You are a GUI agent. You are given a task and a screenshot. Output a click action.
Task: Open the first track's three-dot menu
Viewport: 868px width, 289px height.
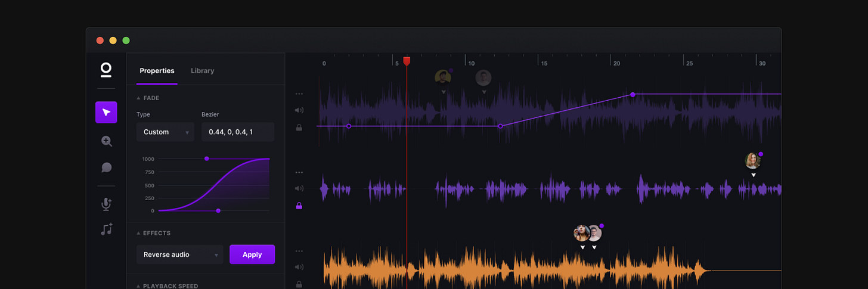point(299,94)
